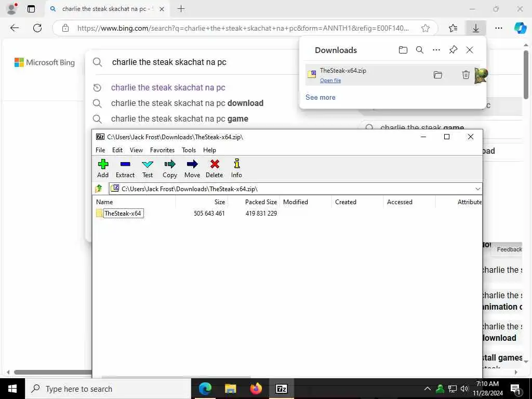The height and width of the screenshot is (399, 532).
Task: View site information lock icon
Action: pyautogui.click(x=65, y=28)
